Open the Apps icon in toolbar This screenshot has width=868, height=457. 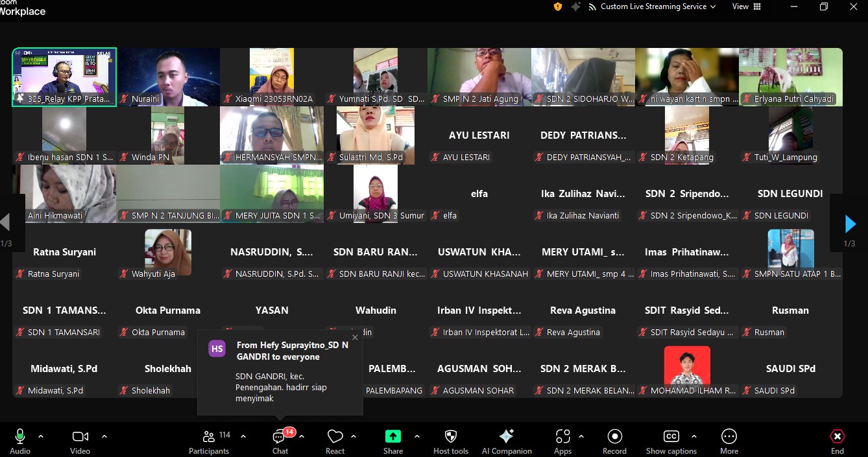pyautogui.click(x=562, y=437)
